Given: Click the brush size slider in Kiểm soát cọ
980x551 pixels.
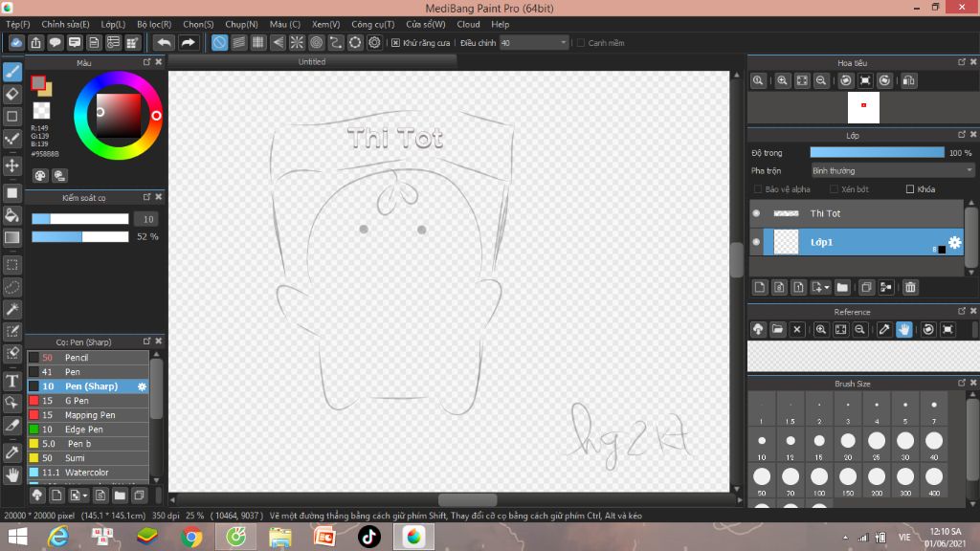Looking at the screenshot, I should click(80, 219).
